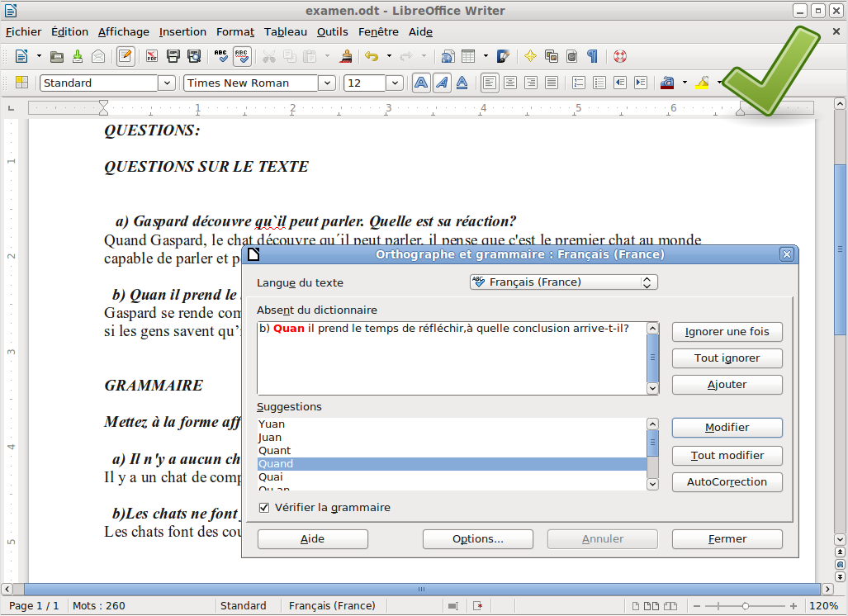Open the Insertion menu

(x=182, y=31)
